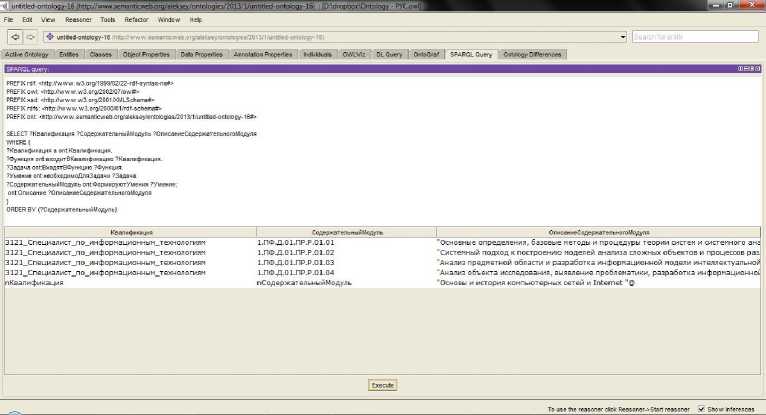Click the SPARQL query panel header icons

tap(749, 69)
